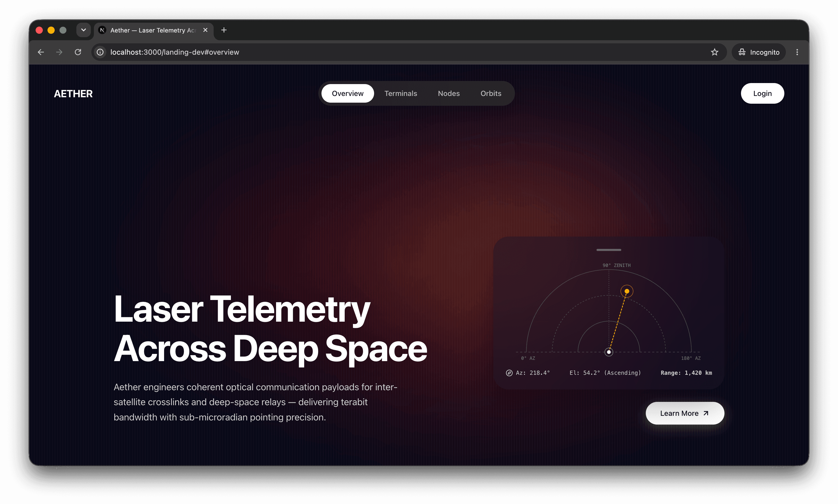Grab the telemetry card drag handle
Viewport: 838px width, 504px height.
coord(608,250)
